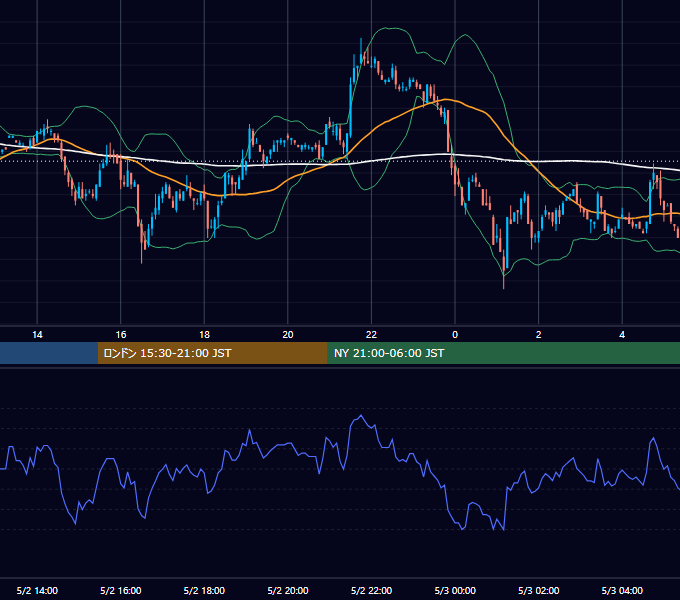This screenshot has height=600, width=680.
Task: Click hour label 0 on price chart axis
Action: [455, 335]
